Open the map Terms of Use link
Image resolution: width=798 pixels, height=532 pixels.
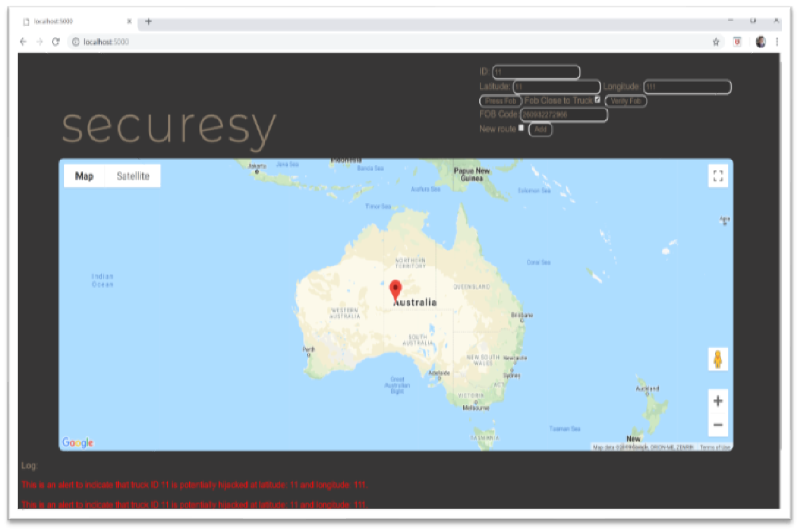click(x=715, y=447)
